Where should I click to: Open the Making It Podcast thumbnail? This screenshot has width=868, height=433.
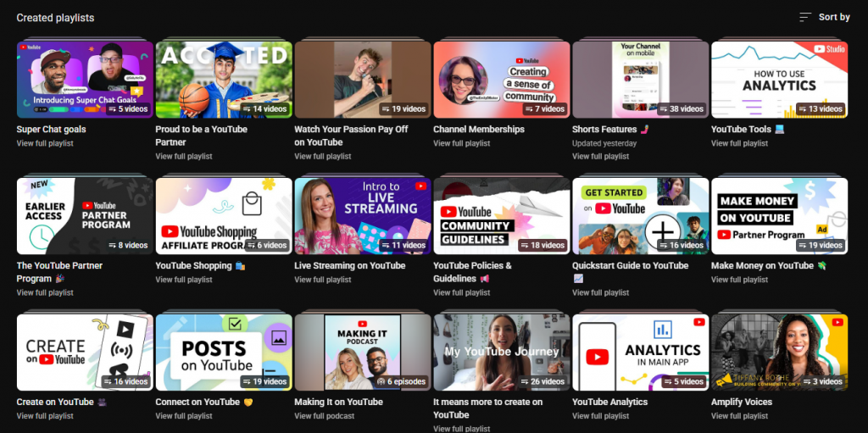363,353
